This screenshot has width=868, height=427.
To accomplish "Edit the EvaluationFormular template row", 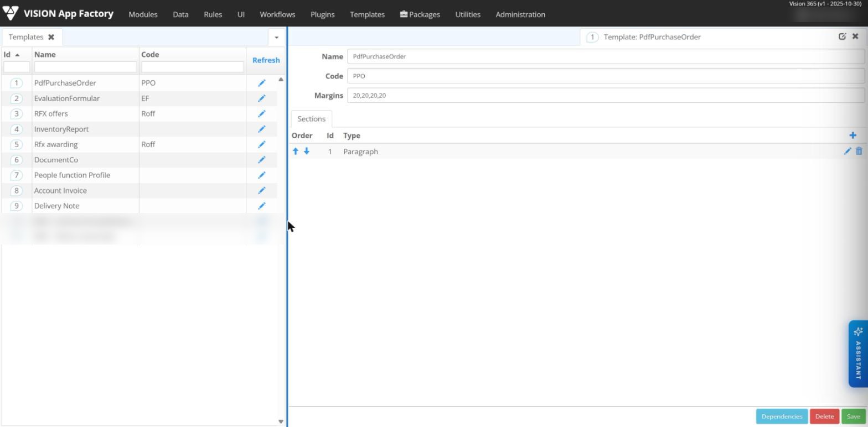I will pyautogui.click(x=262, y=98).
